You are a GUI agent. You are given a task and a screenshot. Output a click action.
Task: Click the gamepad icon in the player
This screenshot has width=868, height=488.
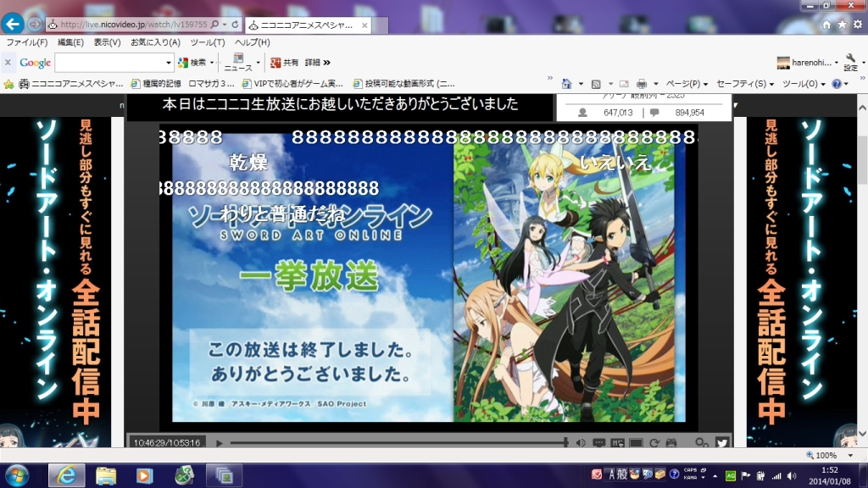point(671,442)
